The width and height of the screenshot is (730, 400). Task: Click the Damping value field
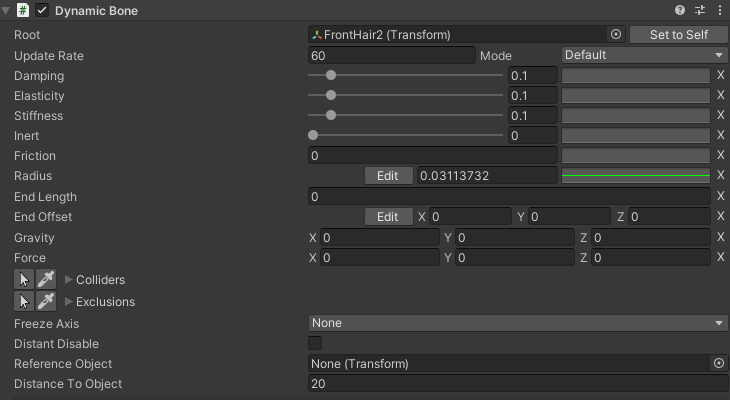pyautogui.click(x=533, y=75)
